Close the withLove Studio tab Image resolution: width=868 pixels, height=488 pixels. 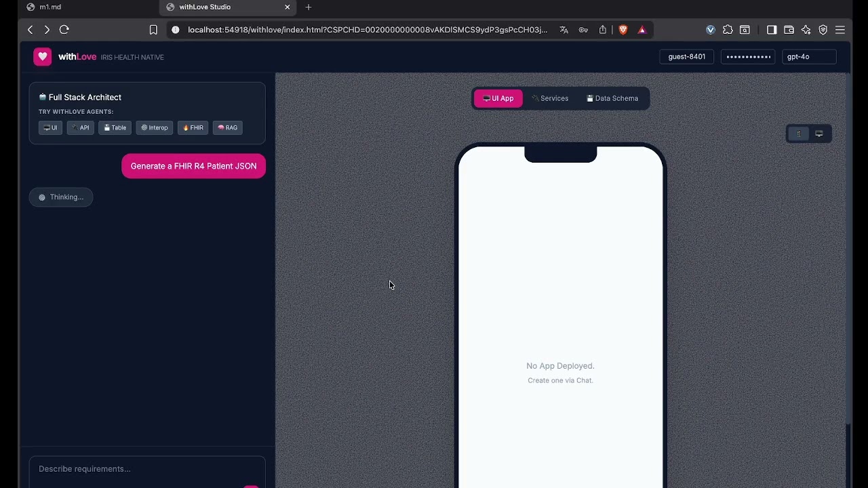click(x=288, y=7)
